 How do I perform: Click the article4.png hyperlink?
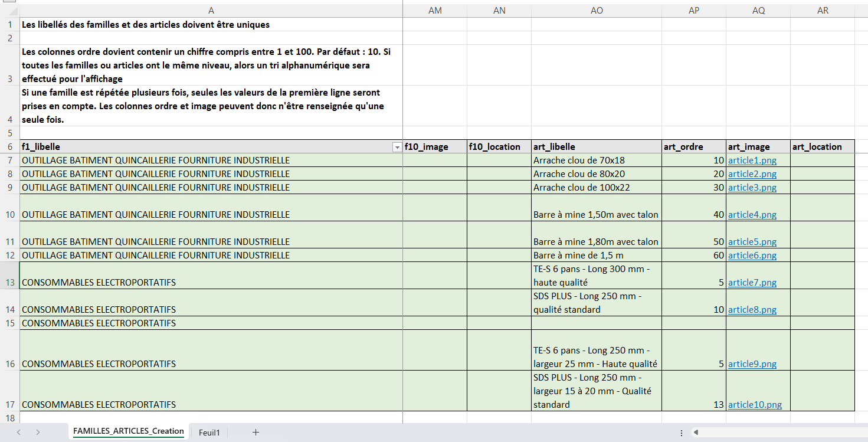click(x=752, y=215)
